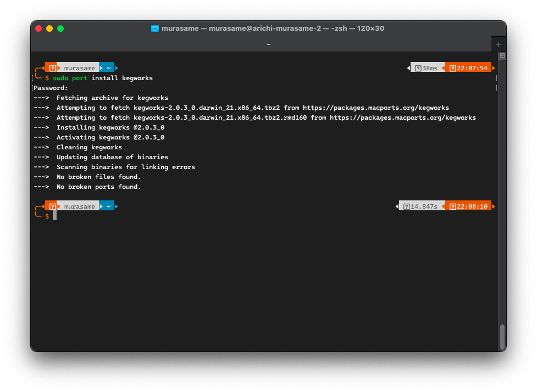Click the terminal cursor at the empty prompt
537x392 pixels.
pyautogui.click(x=54, y=216)
